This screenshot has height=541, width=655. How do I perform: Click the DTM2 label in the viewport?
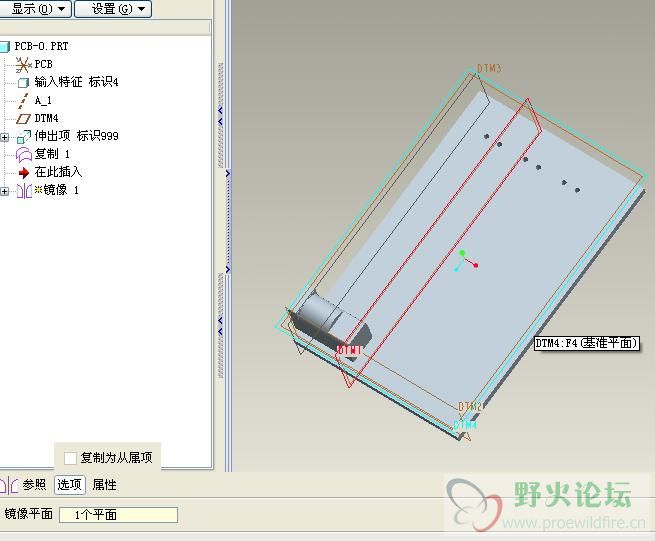pyautogui.click(x=470, y=406)
